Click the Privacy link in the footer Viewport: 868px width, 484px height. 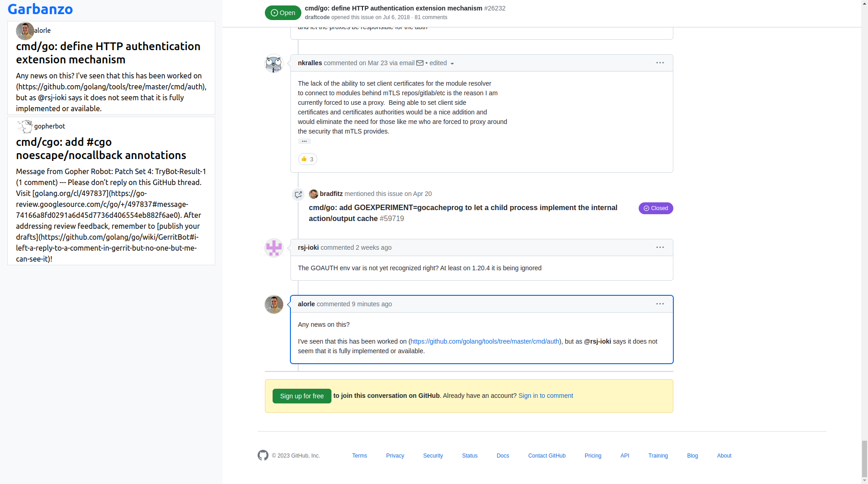[x=395, y=455]
